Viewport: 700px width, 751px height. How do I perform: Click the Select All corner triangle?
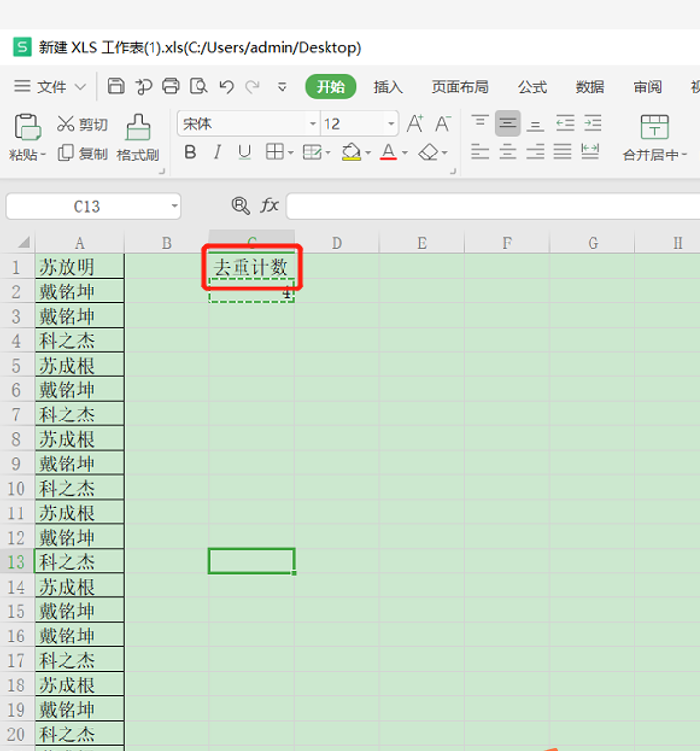[23, 243]
